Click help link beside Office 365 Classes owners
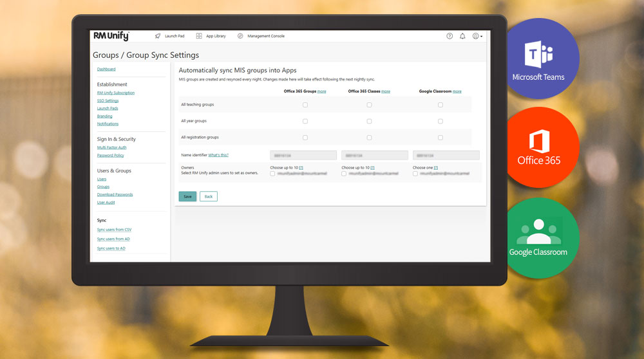The height and width of the screenshot is (359, 644). (372, 168)
